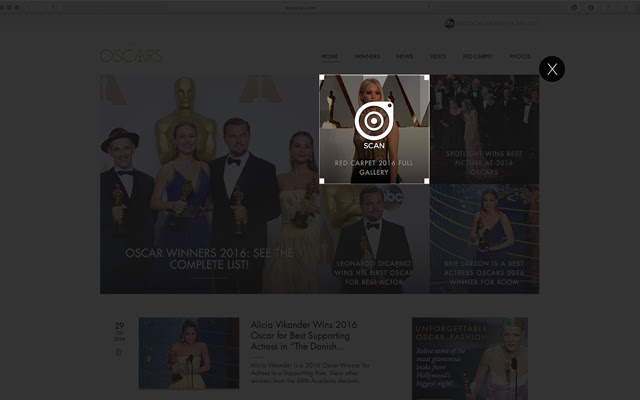Click the Alicia Vikander article summary text
640x400 pixels.
[310, 373]
